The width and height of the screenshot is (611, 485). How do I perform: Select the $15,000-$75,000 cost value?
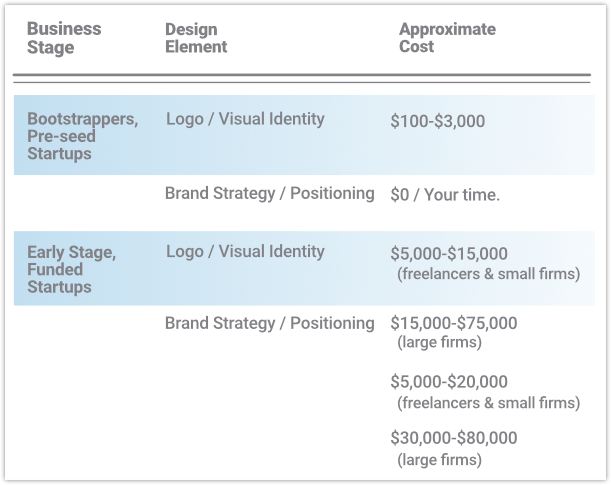454,323
